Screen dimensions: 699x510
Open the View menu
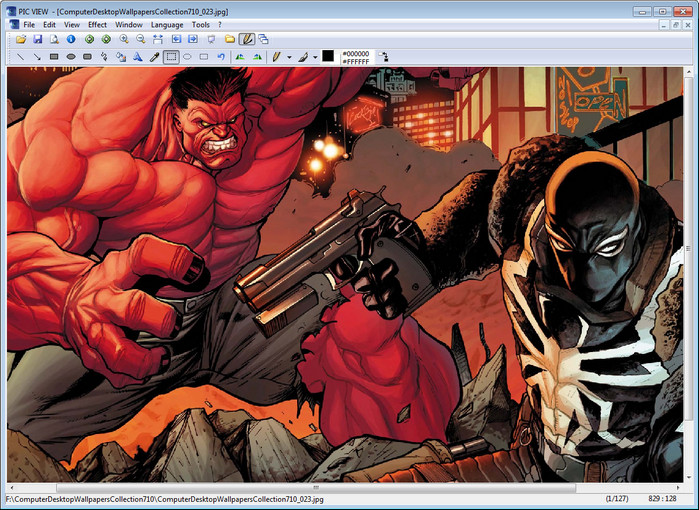[x=72, y=25]
